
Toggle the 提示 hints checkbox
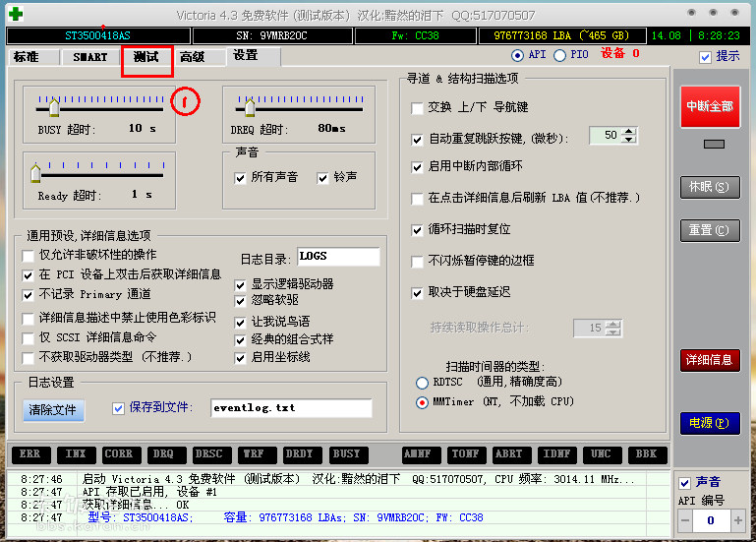click(705, 57)
